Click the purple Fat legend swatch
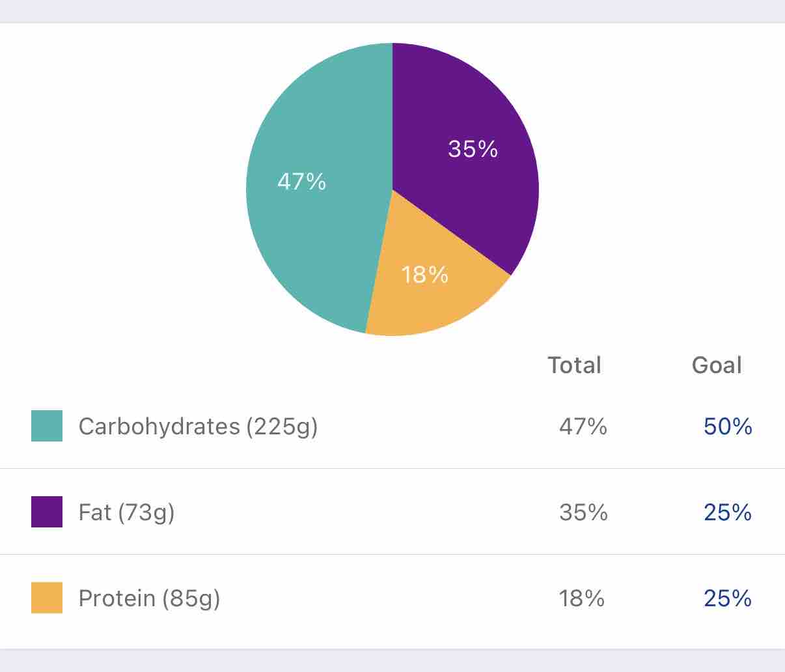The width and height of the screenshot is (785, 672). (47, 512)
